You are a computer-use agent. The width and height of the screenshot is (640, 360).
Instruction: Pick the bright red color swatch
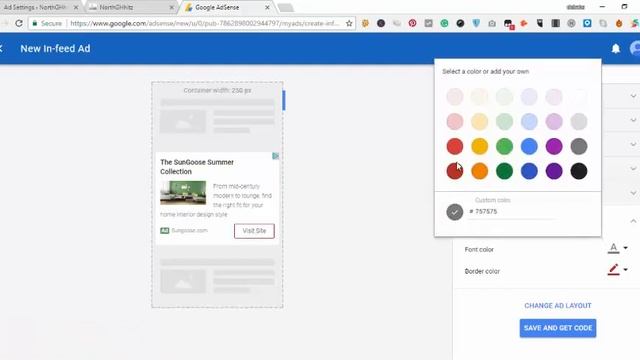click(455, 147)
